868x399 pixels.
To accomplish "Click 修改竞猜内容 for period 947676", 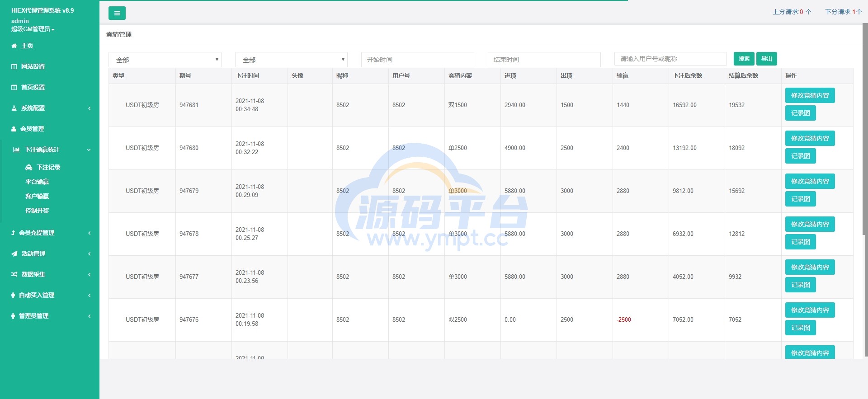I will (810, 310).
